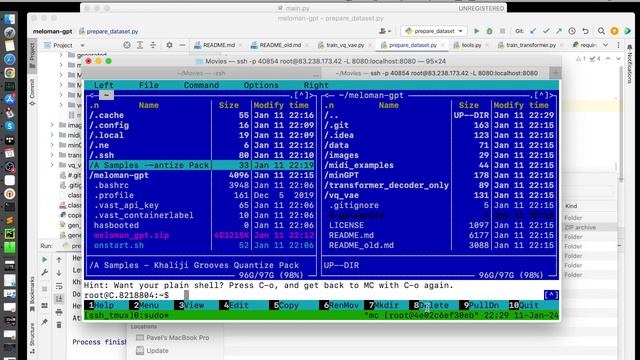Select onstart.sh in left panel
Viewport: 640px width, 360px height.
pyautogui.click(x=201, y=245)
